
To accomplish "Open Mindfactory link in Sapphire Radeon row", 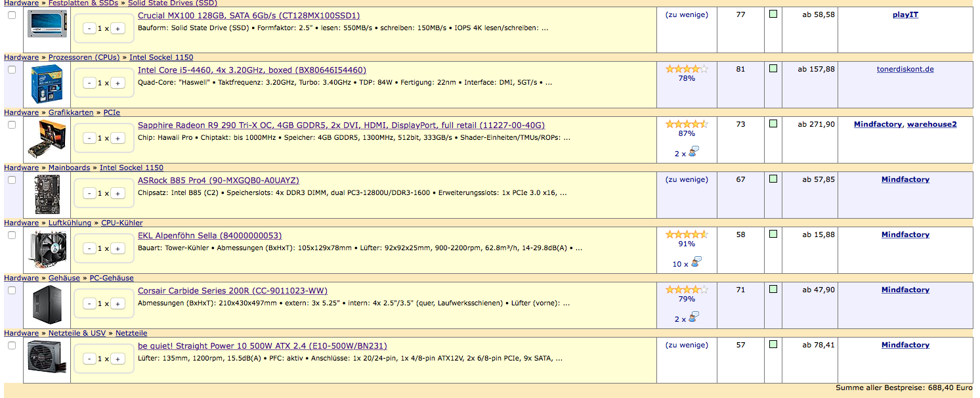I will pyautogui.click(x=878, y=124).
